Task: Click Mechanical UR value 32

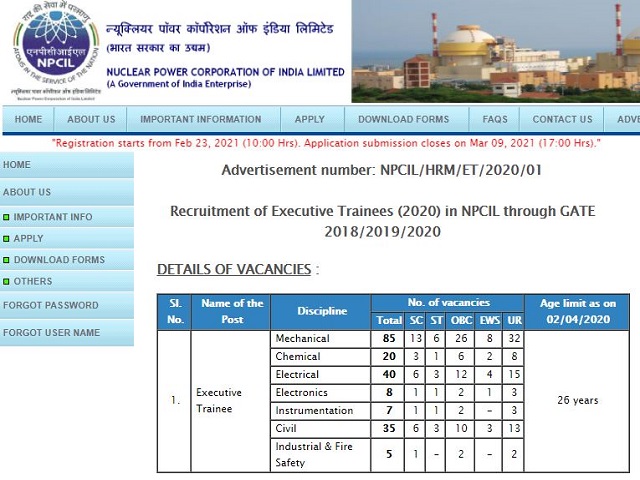Action: 514,338
